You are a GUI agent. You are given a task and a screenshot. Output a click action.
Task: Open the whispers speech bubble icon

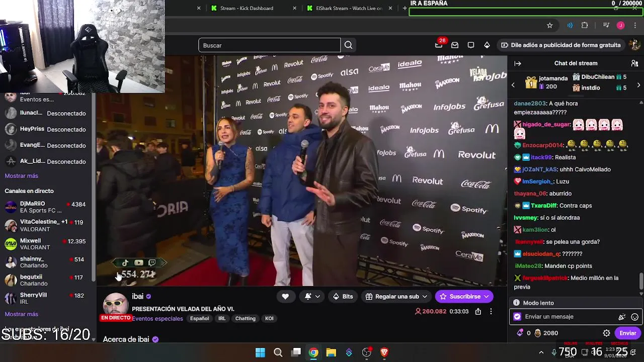471,45
